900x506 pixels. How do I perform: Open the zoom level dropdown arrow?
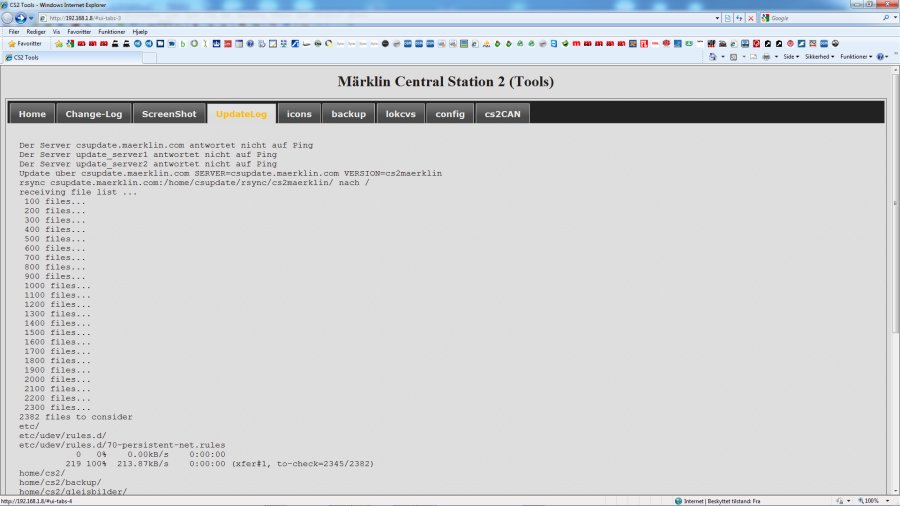[887, 501]
